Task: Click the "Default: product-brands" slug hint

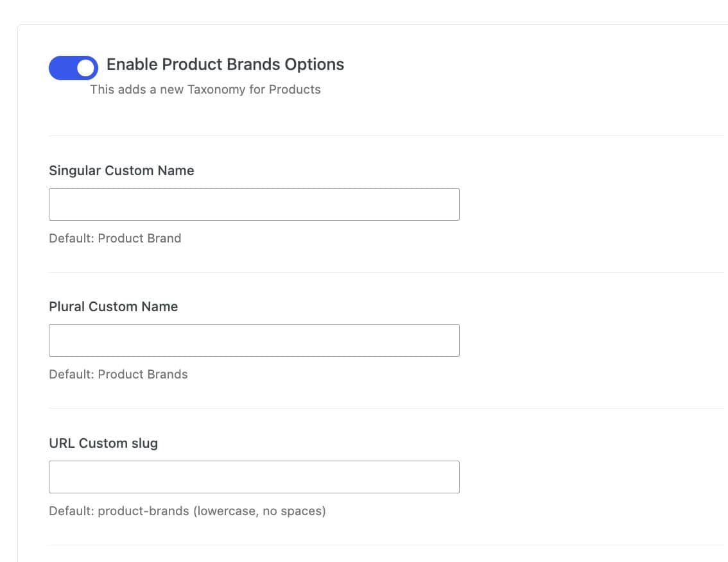Action: click(187, 511)
